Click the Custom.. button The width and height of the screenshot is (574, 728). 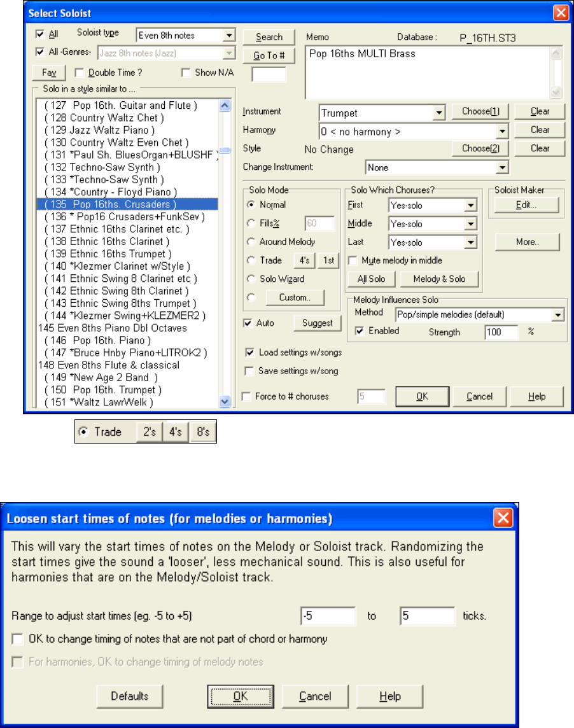tap(295, 298)
